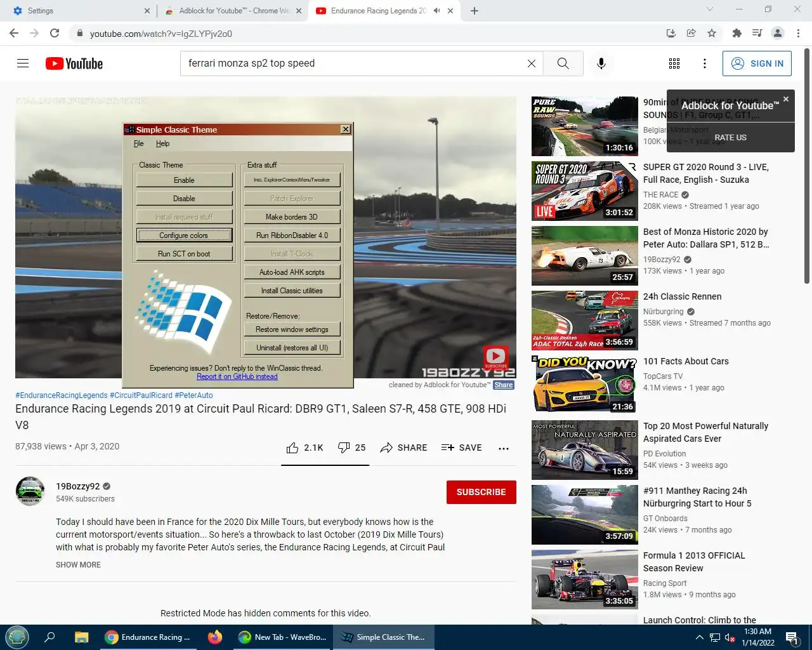This screenshot has width=812, height=650.
Task: Open notification center icon
Action: [792, 637]
